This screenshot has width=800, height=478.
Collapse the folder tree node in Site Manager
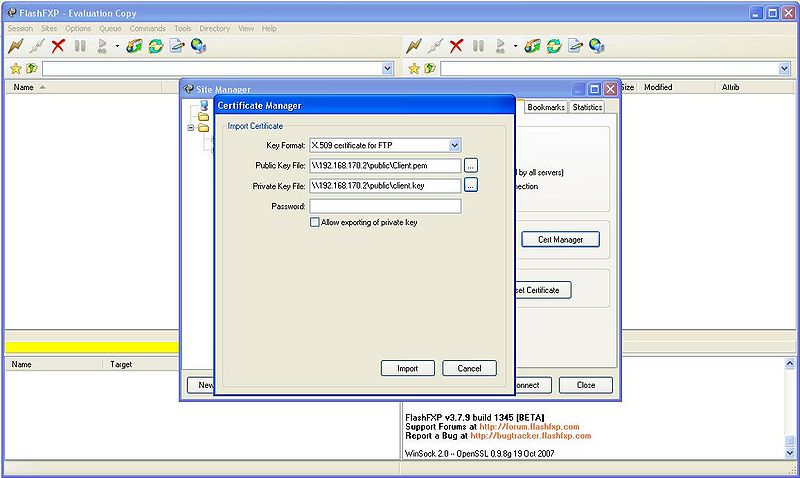190,128
